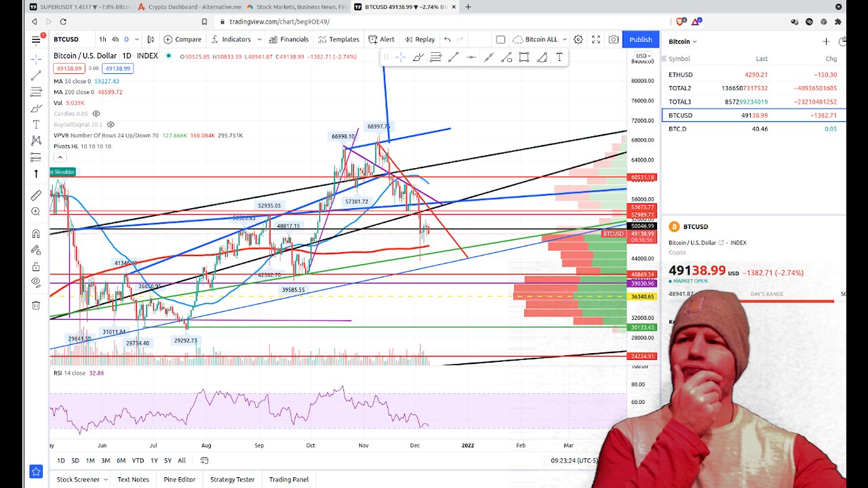Screen dimensions: 868x488
Task: Open the Text Notes tab
Action: pyautogui.click(x=133, y=479)
